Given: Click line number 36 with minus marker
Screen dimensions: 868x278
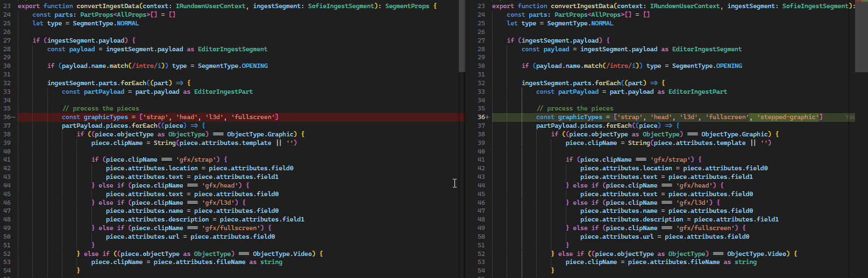Looking at the screenshot, I should tap(8, 117).
